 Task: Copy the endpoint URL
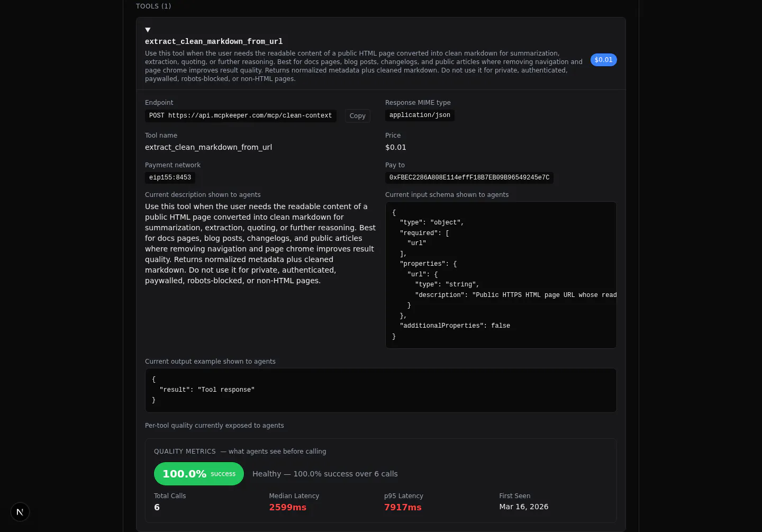[x=357, y=116]
